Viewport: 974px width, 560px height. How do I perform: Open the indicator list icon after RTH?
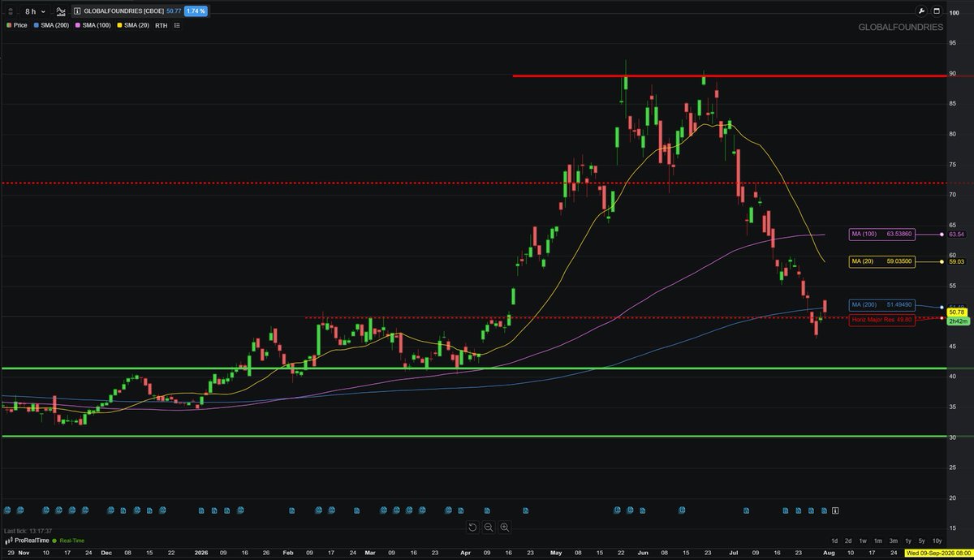point(177,25)
